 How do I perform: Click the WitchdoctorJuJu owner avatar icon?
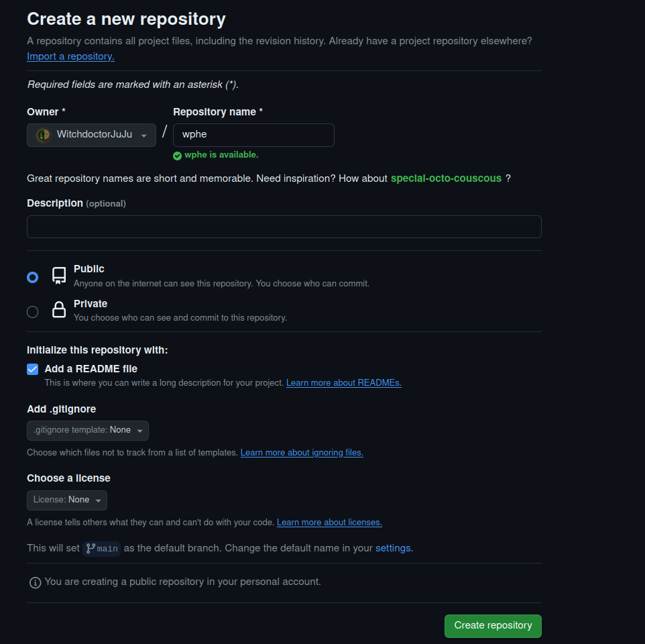click(43, 135)
